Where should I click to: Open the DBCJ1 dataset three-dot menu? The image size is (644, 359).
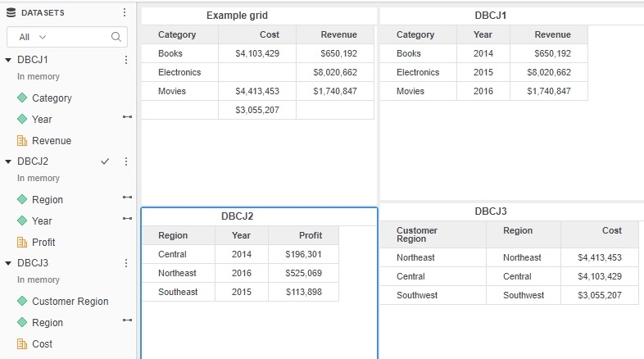click(x=126, y=60)
